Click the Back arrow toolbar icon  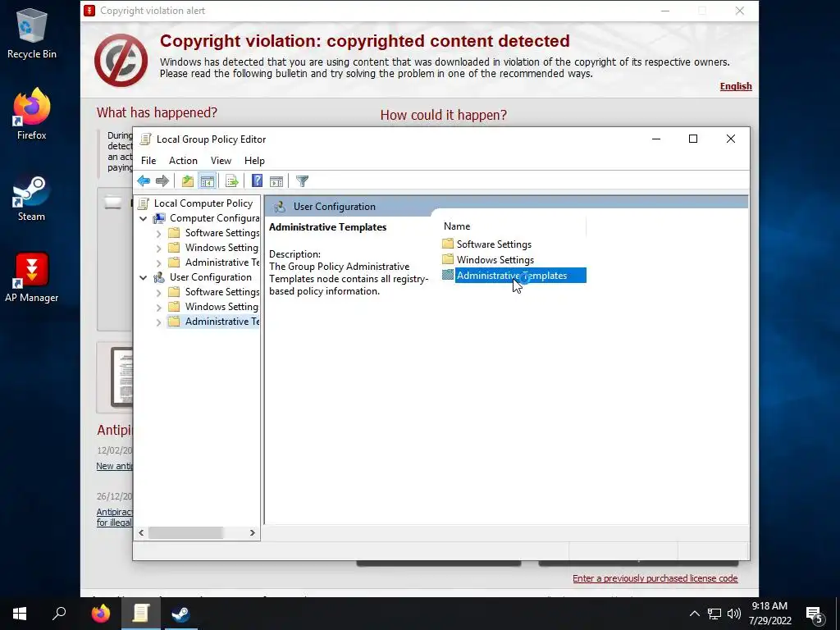[144, 181]
